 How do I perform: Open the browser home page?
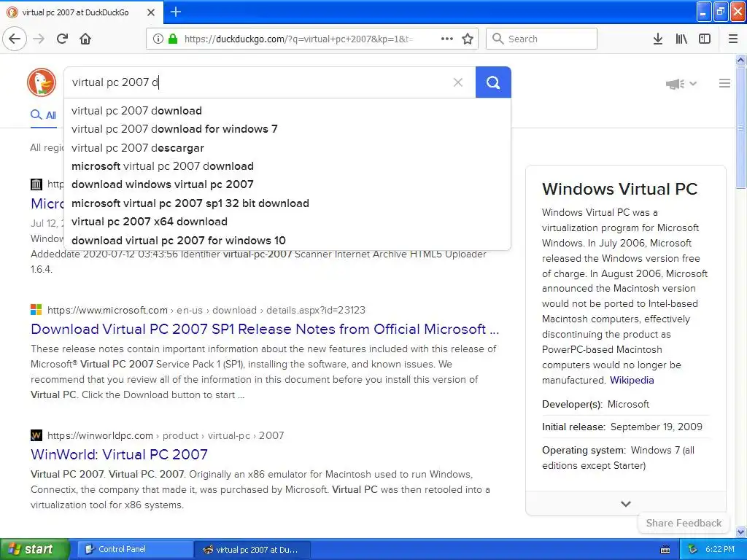[85, 39]
